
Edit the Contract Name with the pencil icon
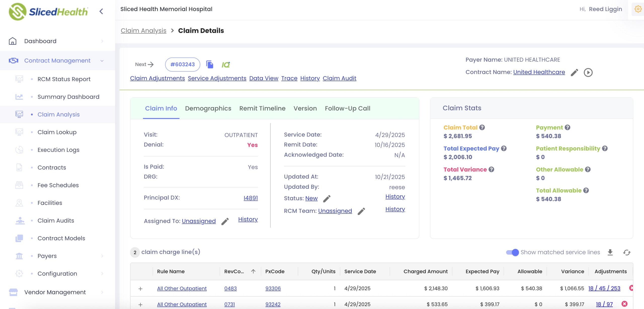[574, 72]
